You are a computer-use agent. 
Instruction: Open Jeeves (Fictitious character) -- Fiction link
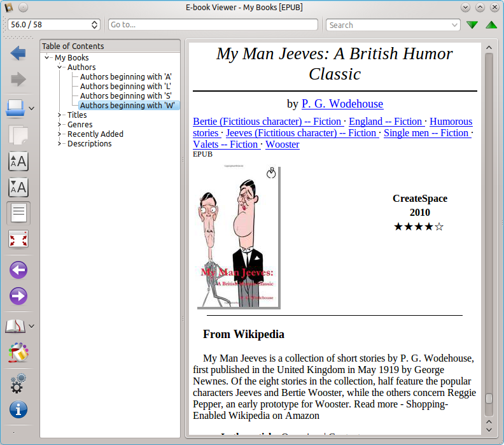(x=302, y=133)
